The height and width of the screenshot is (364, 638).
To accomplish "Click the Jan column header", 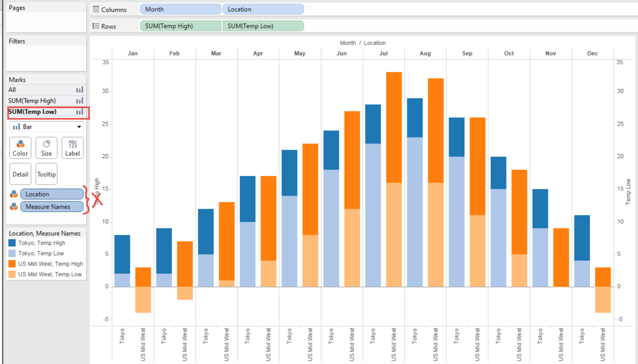I will pos(133,54).
